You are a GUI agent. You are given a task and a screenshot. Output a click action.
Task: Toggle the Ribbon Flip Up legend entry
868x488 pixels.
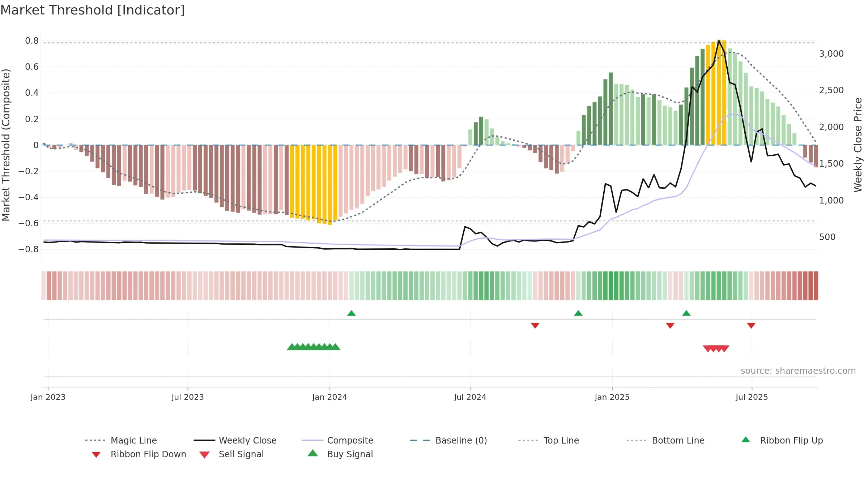coord(782,440)
